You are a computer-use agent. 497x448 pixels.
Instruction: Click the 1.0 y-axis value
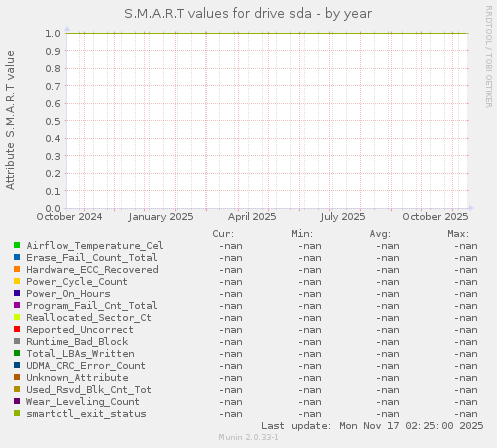(x=53, y=33)
